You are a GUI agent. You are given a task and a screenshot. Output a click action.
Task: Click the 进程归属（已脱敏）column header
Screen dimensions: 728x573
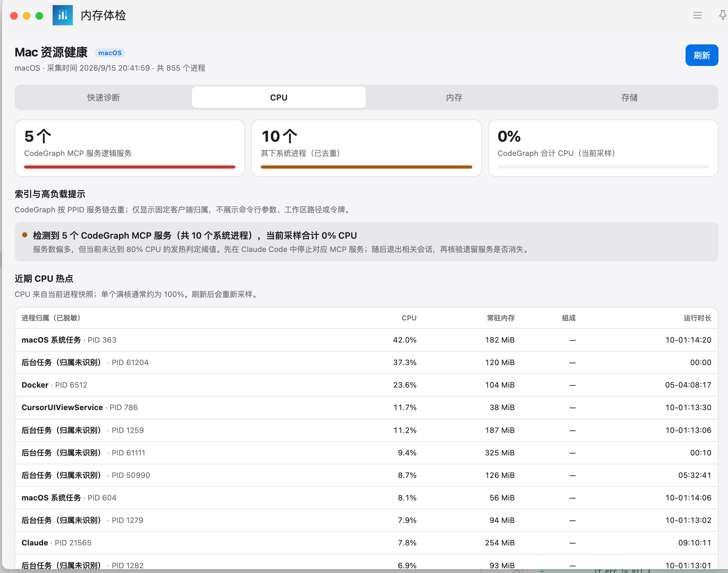pos(51,318)
